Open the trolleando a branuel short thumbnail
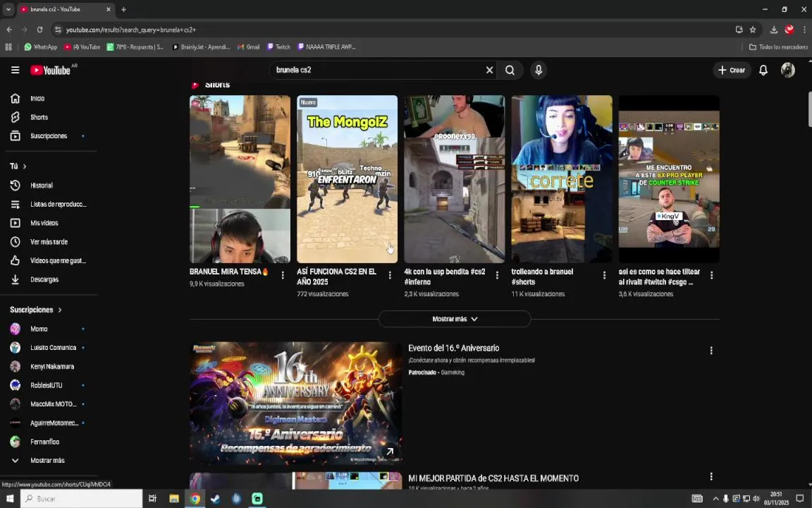The height and width of the screenshot is (508, 812). point(561,179)
